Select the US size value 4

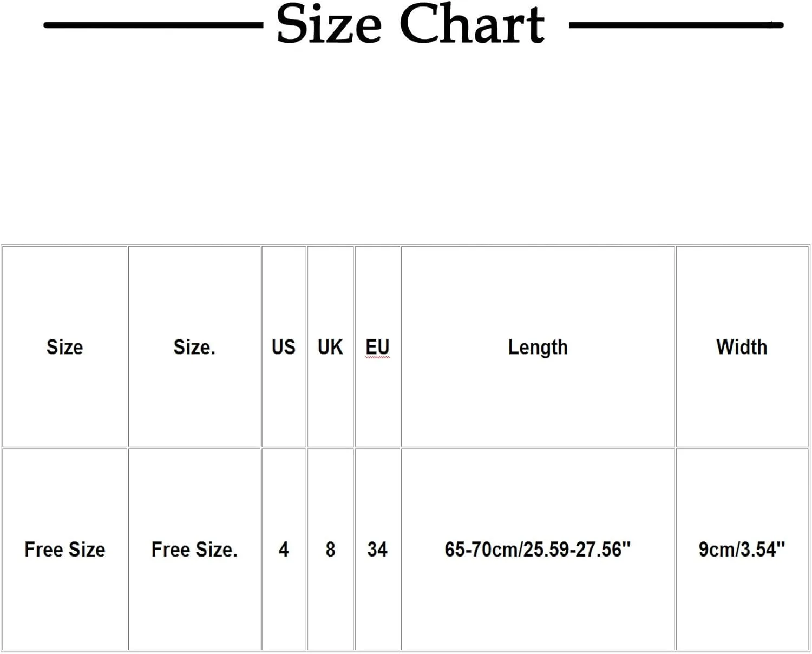tap(284, 550)
